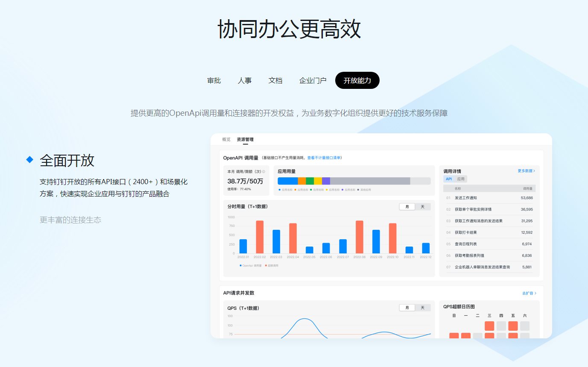Click the 名称 column header
Image resolution: width=588 pixels, height=367 pixels.
pyautogui.click(x=458, y=188)
